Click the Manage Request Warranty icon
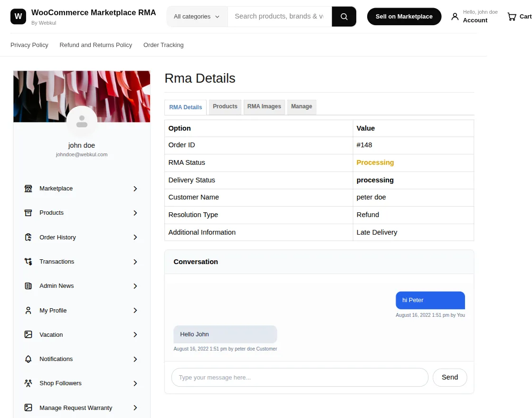Screen dimensions: 532x418 28,408
